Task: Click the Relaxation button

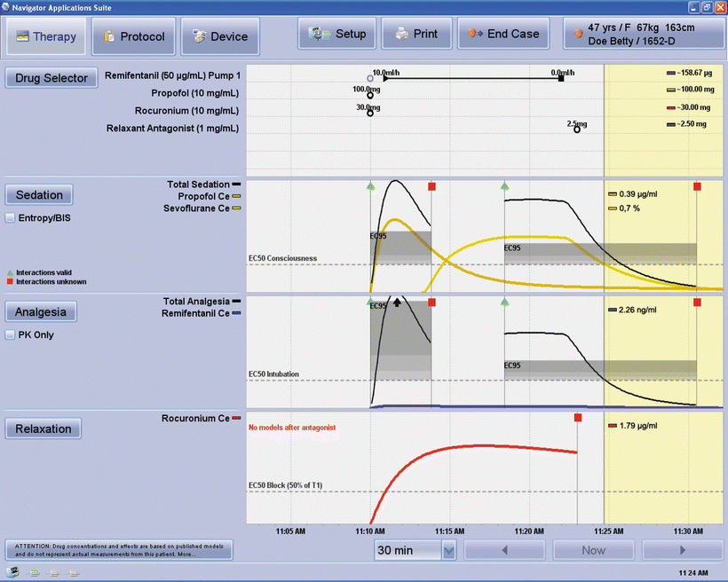Action: pos(44,429)
